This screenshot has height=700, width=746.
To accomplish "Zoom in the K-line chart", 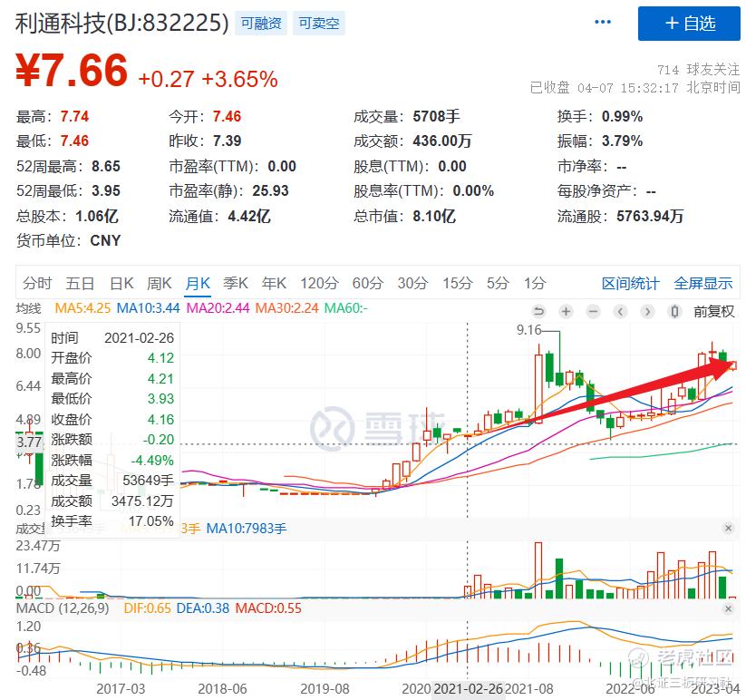I will pyautogui.click(x=566, y=312).
